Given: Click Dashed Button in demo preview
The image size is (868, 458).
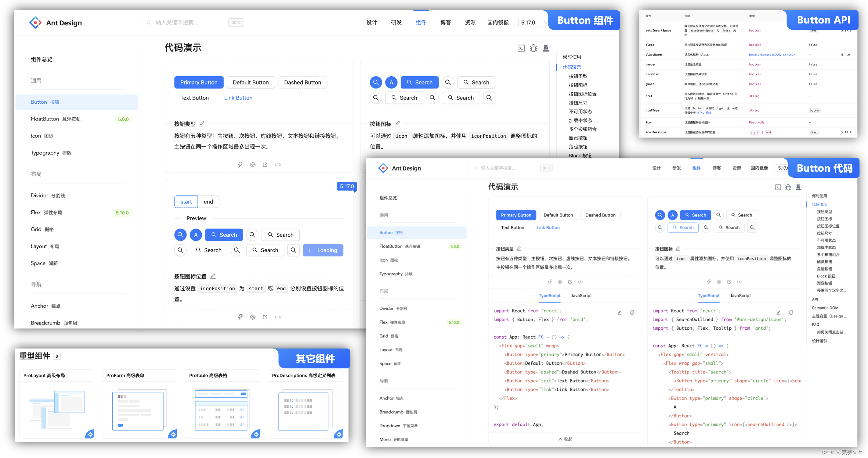Looking at the screenshot, I should (x=302, y=82).
